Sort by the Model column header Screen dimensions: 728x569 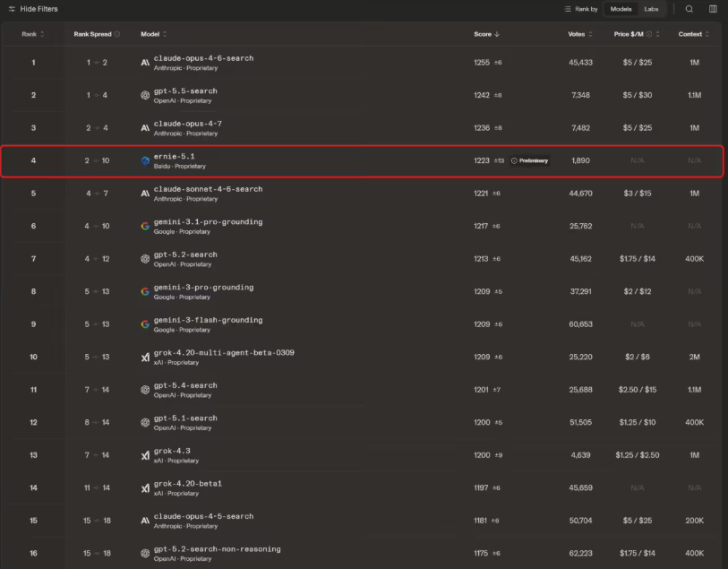click(154, 34)
